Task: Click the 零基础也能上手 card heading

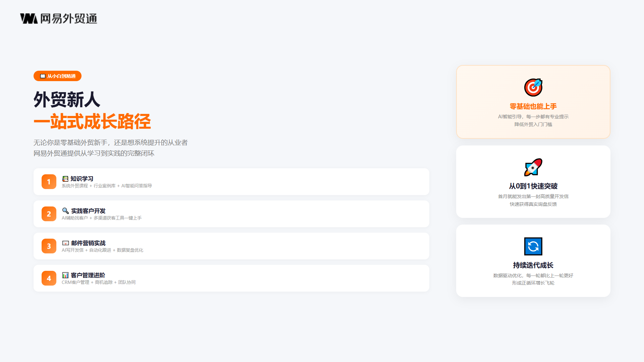Action: click(533, 106)
